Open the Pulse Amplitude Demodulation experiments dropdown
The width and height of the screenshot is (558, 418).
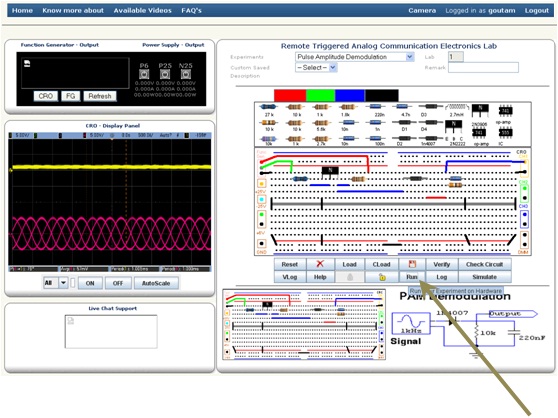pos(354,57)
